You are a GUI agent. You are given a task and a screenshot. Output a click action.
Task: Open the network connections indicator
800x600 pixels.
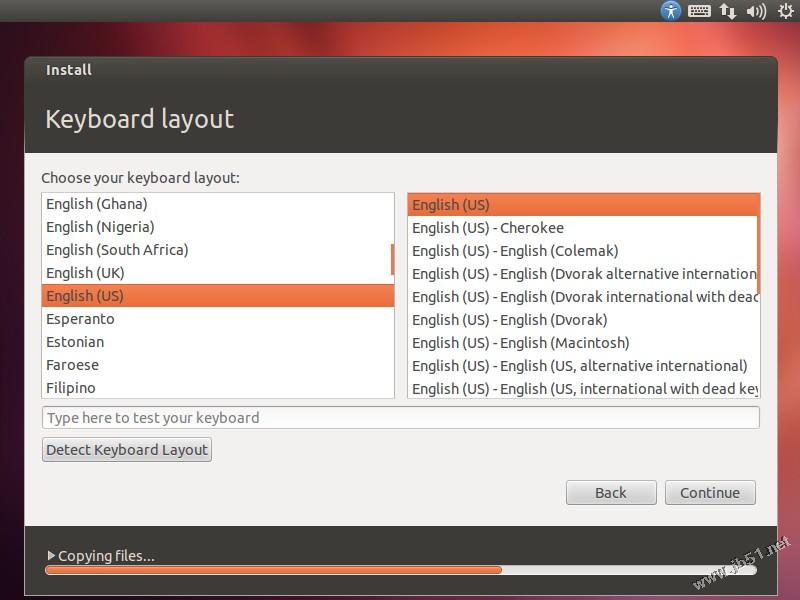tap(728, 11)
